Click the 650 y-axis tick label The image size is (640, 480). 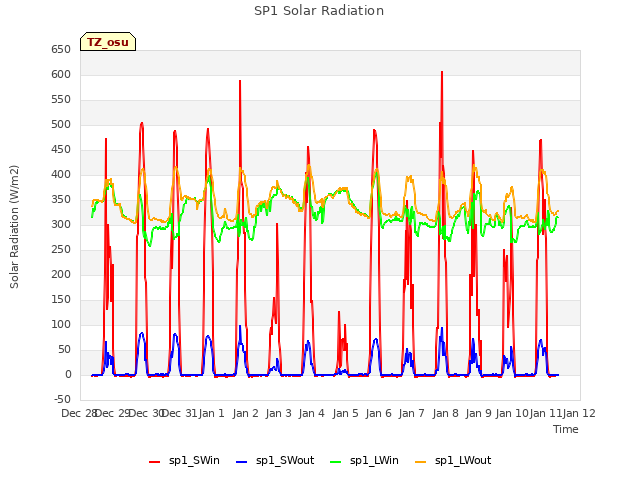click(61, 49)
